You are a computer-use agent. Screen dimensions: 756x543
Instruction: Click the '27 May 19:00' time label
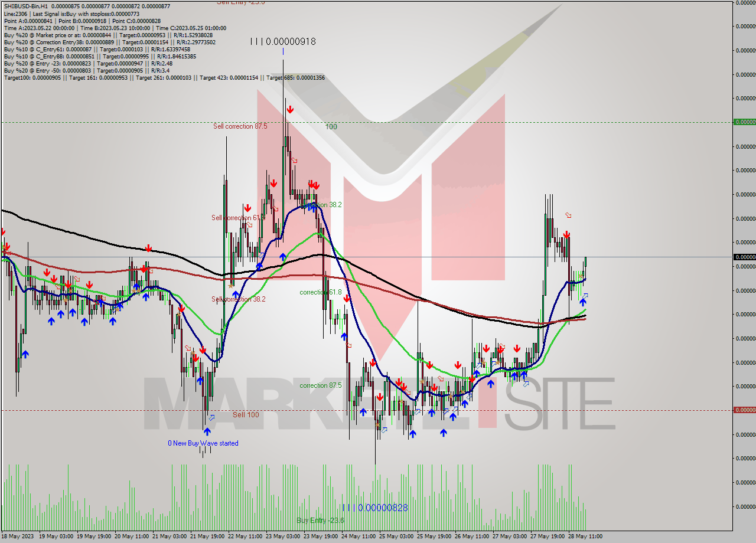click(548, 537)
